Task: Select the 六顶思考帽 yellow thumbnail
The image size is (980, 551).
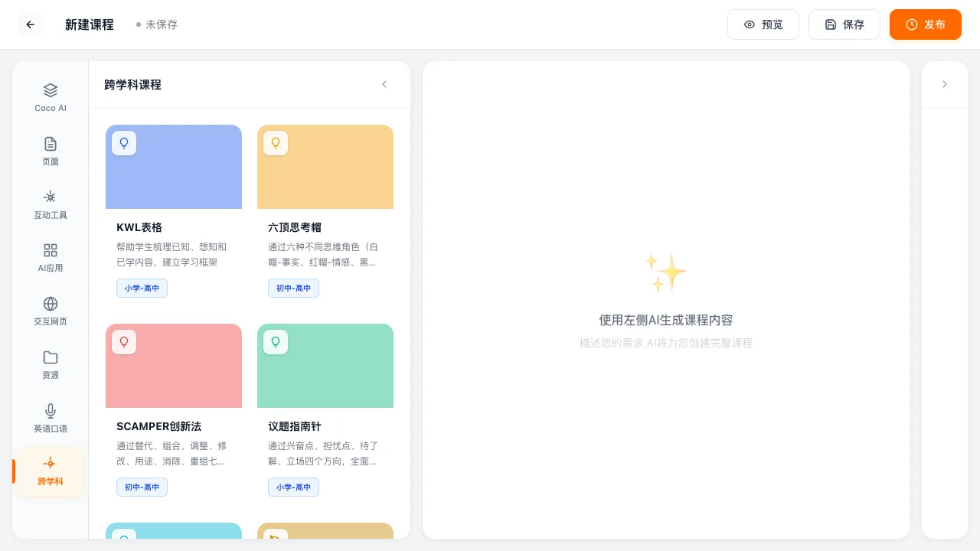Action: pos(325,167)
